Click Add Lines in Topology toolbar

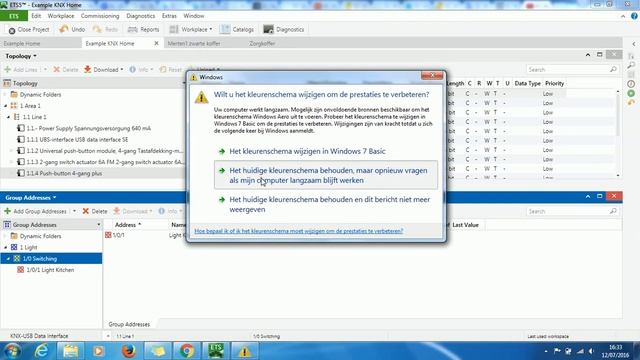tap(20, 69)
